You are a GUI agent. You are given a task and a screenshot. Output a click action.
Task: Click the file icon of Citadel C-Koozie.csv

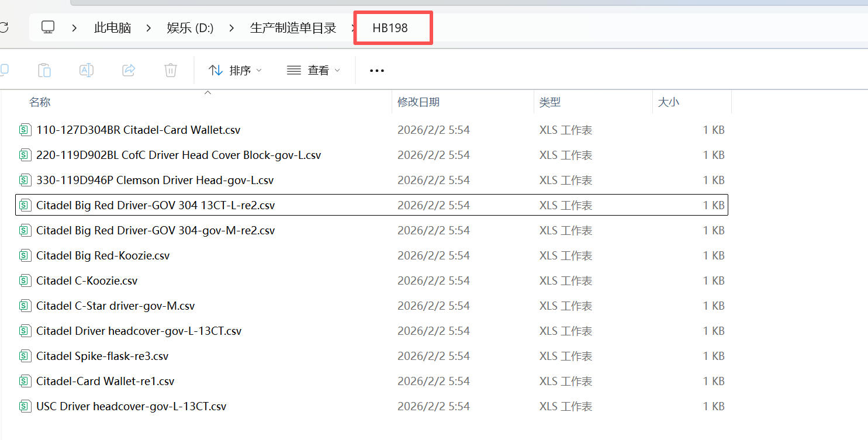(25, 280)
